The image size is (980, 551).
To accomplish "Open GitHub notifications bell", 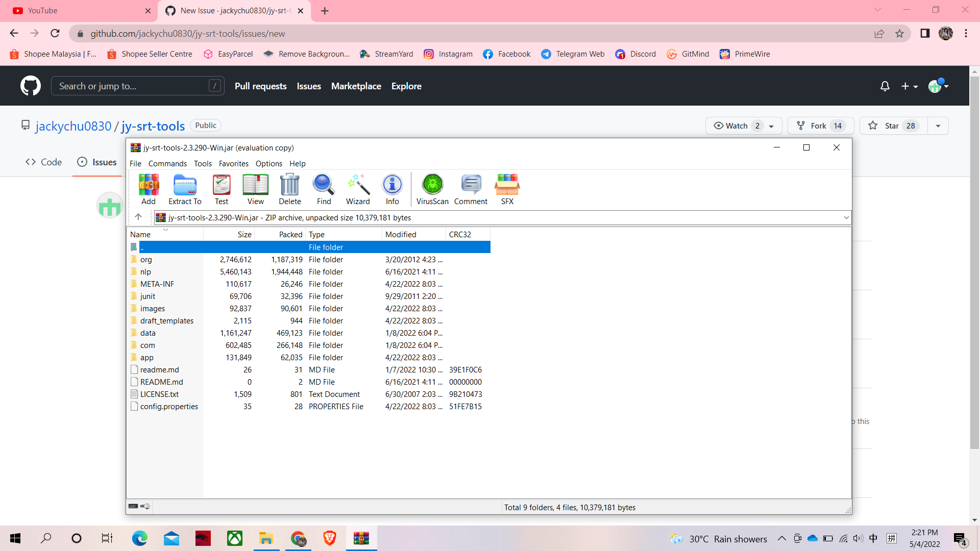I will tap(885, 86).
